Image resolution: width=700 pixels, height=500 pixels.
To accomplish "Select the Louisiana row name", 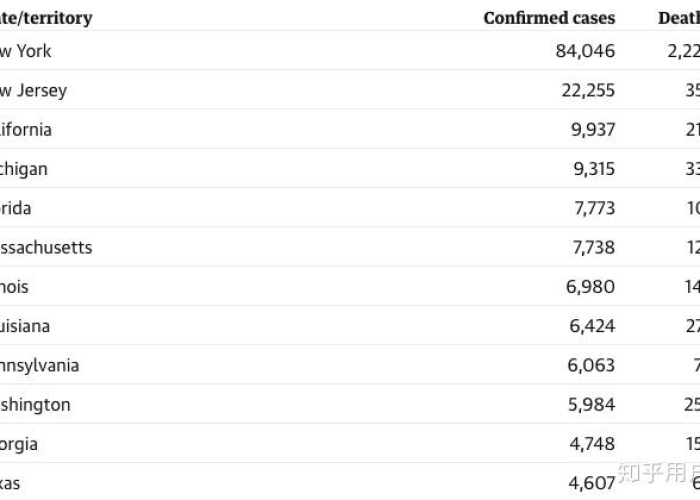I will pyautogui.click(x=25, y=326).
